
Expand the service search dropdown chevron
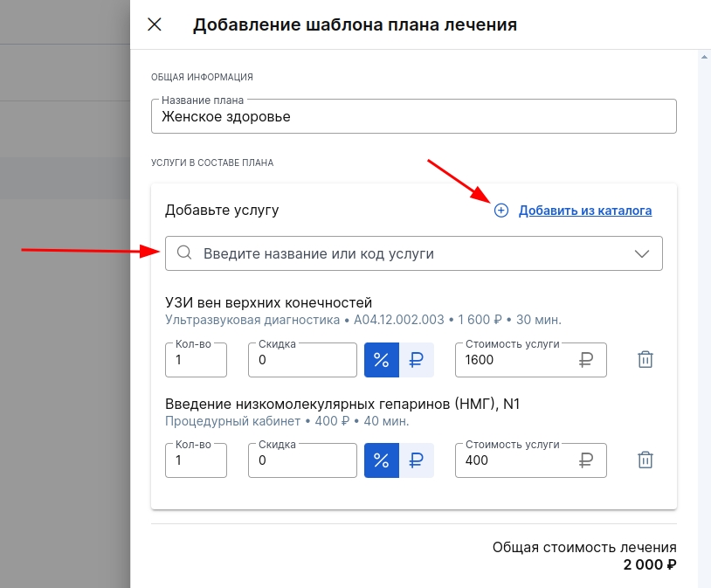[x=642, y=253]
